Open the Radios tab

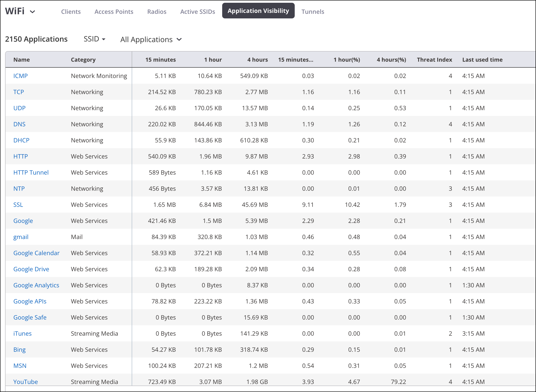pos(157,12)
